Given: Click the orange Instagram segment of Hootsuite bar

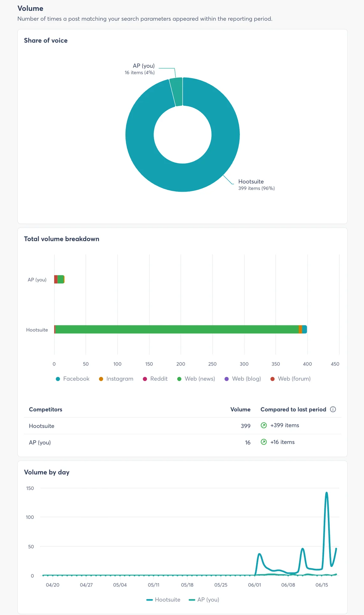Looking at the screenshot, I should coord(300,329).
